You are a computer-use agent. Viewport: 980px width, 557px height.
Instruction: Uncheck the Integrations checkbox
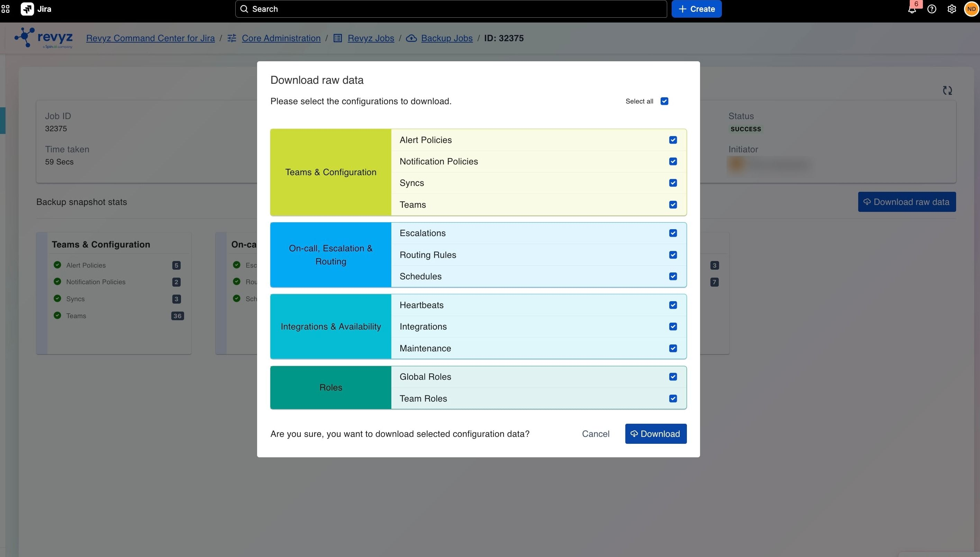click(673, 326)
